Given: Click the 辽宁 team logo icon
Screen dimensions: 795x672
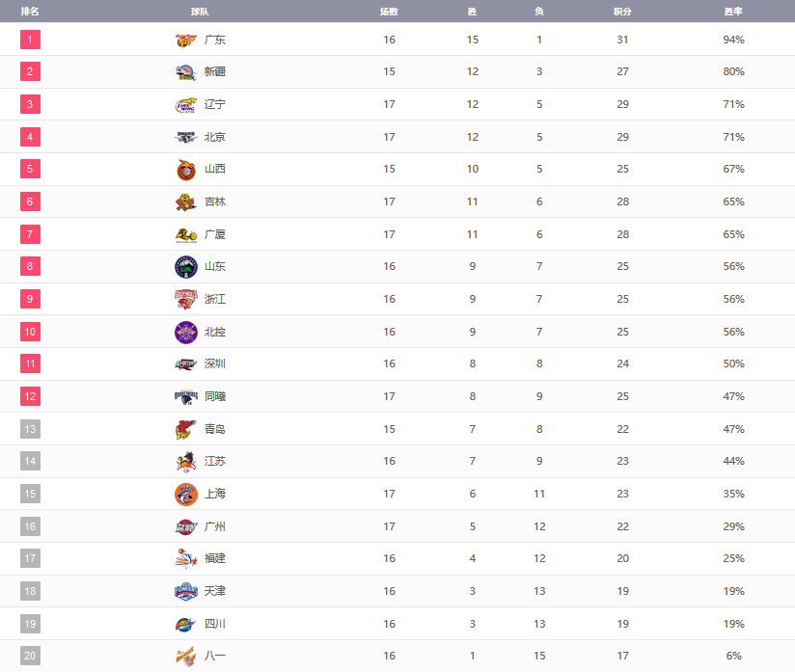Looking at the screenshot, I should point(185,104).
